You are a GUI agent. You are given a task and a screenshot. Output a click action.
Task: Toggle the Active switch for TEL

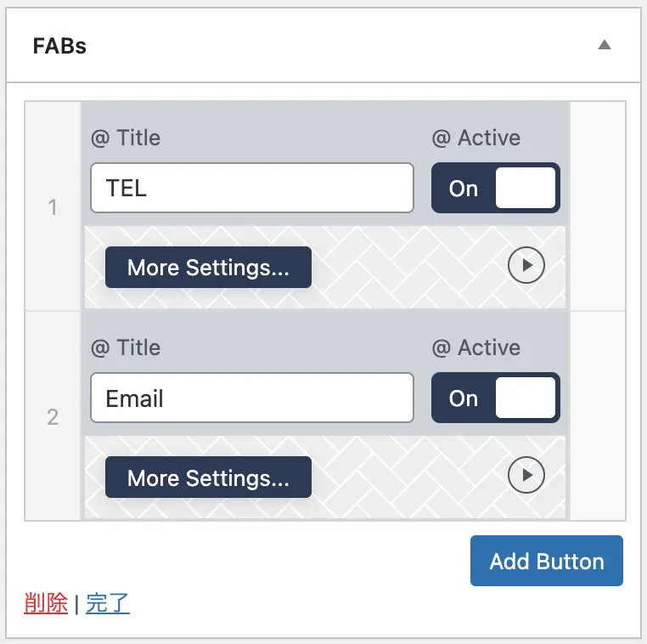(496, 188)
